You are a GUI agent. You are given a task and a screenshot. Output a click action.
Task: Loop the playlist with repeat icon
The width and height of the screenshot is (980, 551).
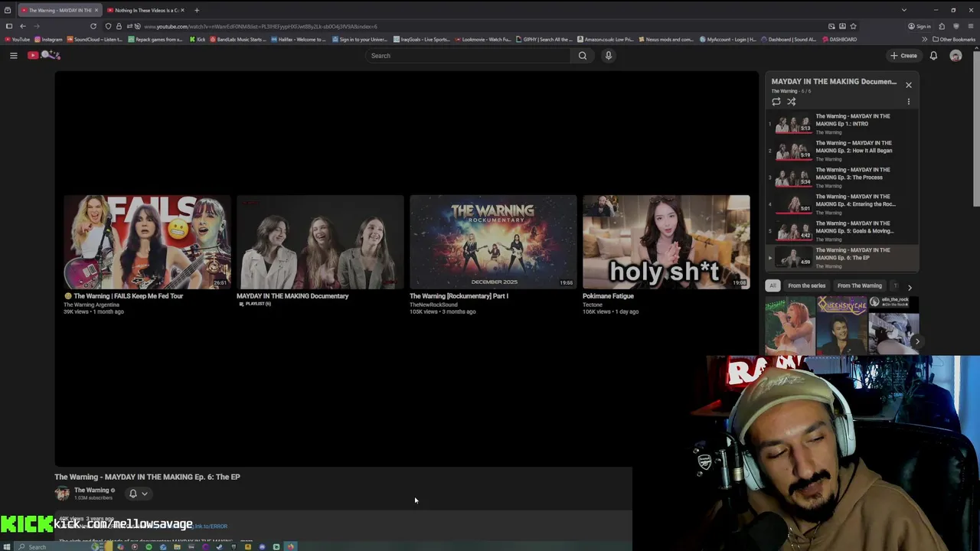click(776, 101)
